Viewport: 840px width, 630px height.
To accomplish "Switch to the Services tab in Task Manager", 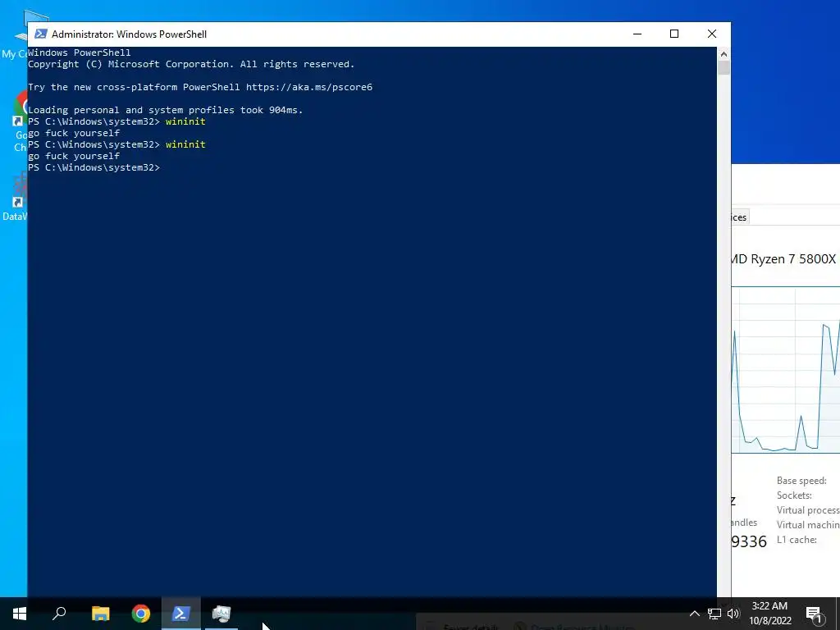I will tap(739, 217).
